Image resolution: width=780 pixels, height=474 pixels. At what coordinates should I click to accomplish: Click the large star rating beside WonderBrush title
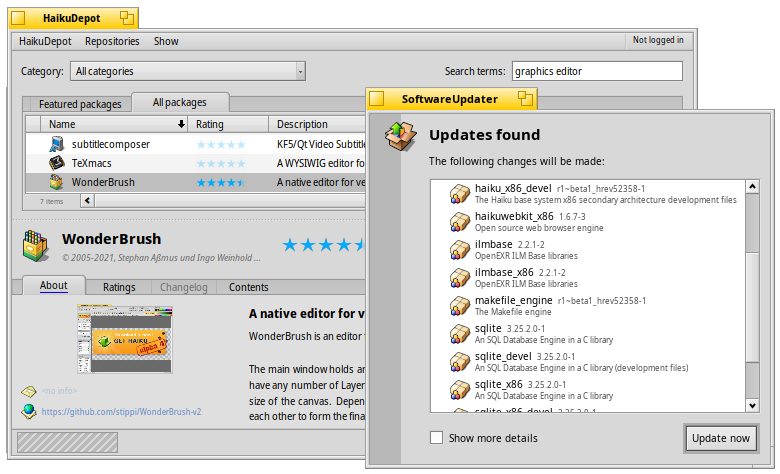point(324,245)
